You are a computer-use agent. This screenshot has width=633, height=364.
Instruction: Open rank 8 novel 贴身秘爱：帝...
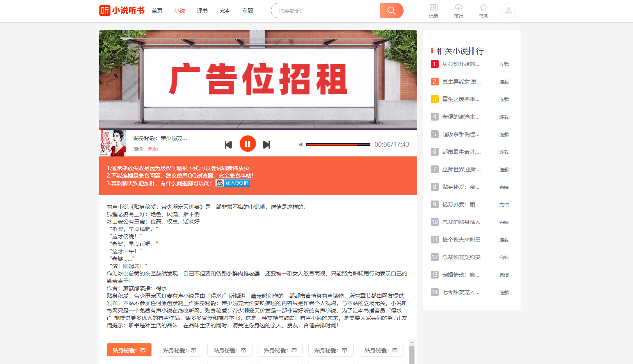(461, 187)
